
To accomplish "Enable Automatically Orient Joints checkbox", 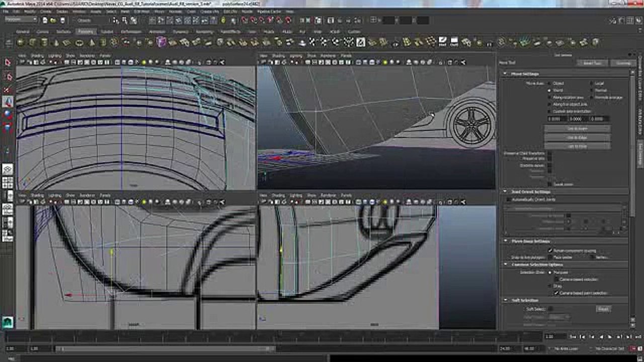I will 508,200.
